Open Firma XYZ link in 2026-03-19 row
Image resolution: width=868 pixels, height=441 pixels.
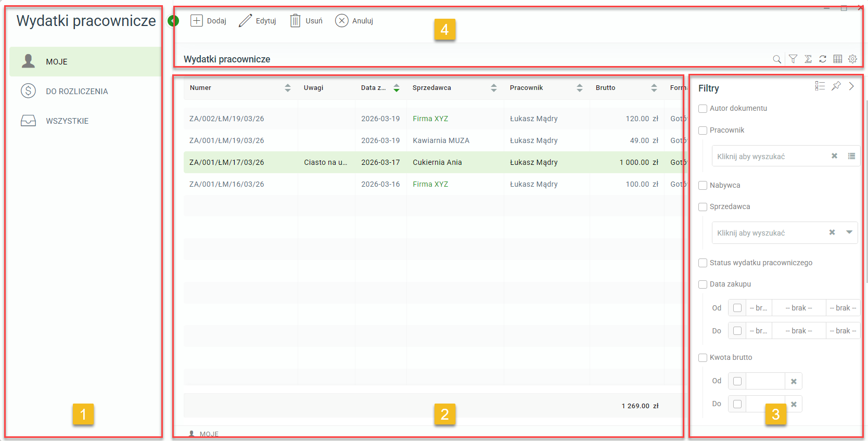point(430,119)
